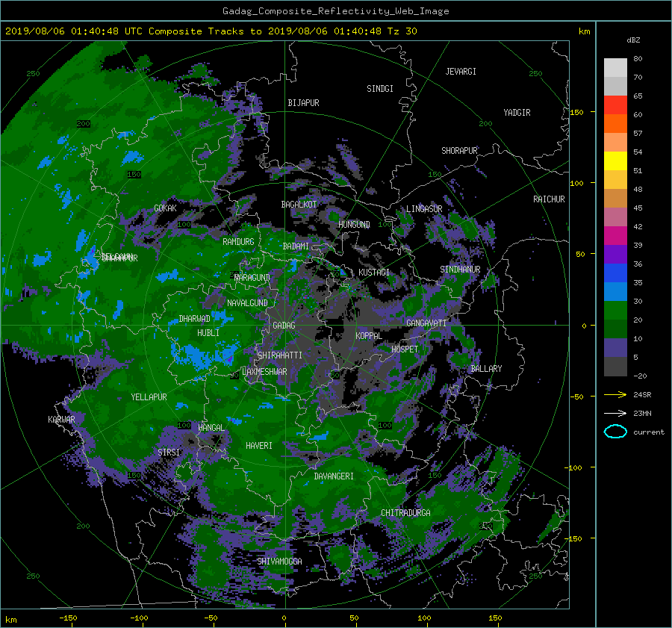Image resolution: width=672 pixels, height=628 pixels.
Task: Click the SHIRAHATTI city label
Action: (280, 355)
